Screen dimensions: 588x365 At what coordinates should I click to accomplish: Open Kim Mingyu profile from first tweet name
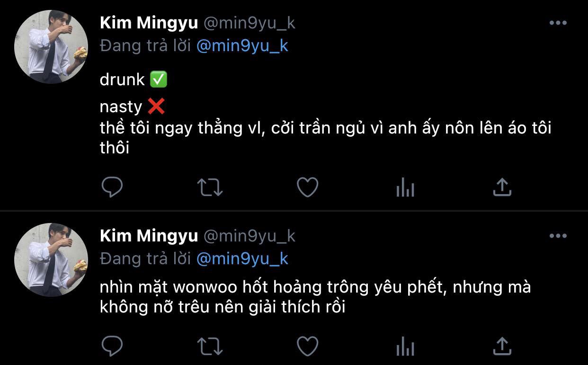pos(149,23)
